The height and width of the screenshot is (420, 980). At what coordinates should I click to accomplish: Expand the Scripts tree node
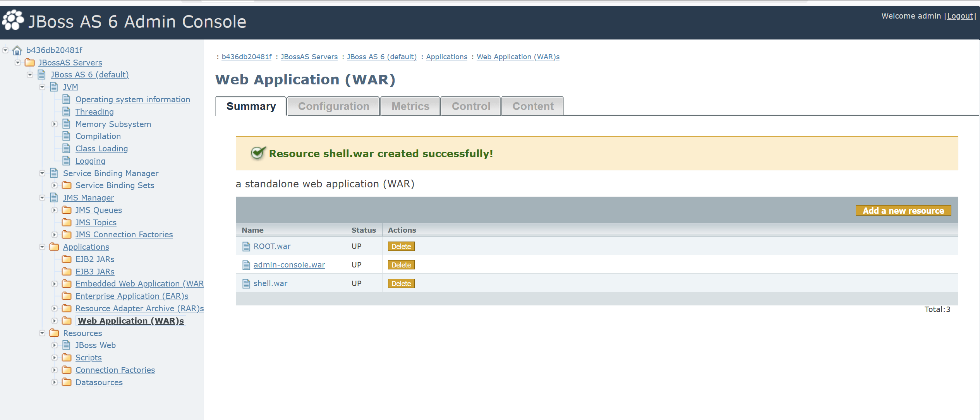pyautogui.click(x=55, y=358)
